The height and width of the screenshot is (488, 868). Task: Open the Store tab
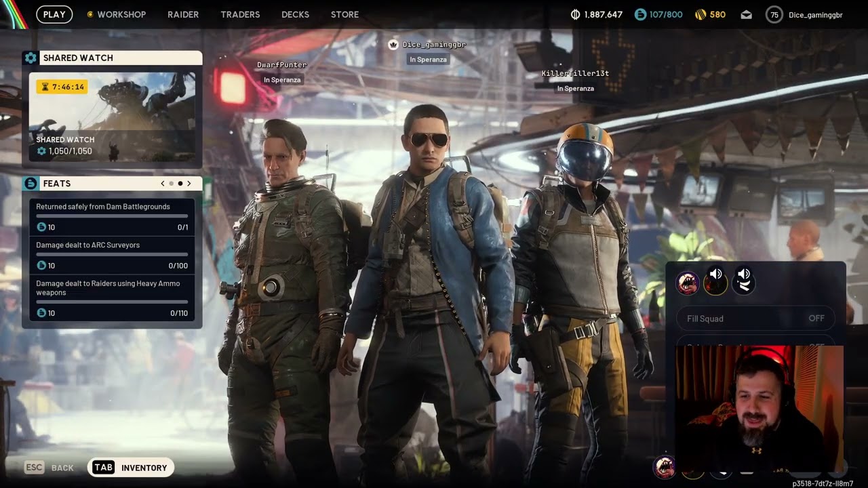coord(344,14)
